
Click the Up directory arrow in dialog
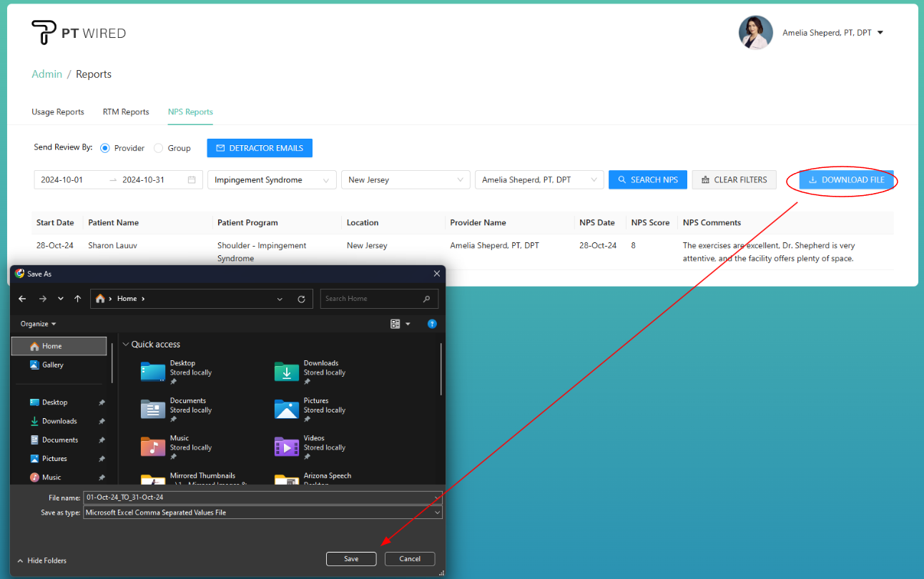point(77,299)
